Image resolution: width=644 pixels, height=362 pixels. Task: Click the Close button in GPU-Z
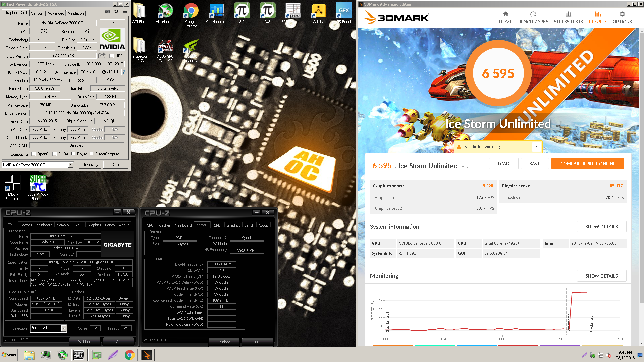[x=116, y=165]
